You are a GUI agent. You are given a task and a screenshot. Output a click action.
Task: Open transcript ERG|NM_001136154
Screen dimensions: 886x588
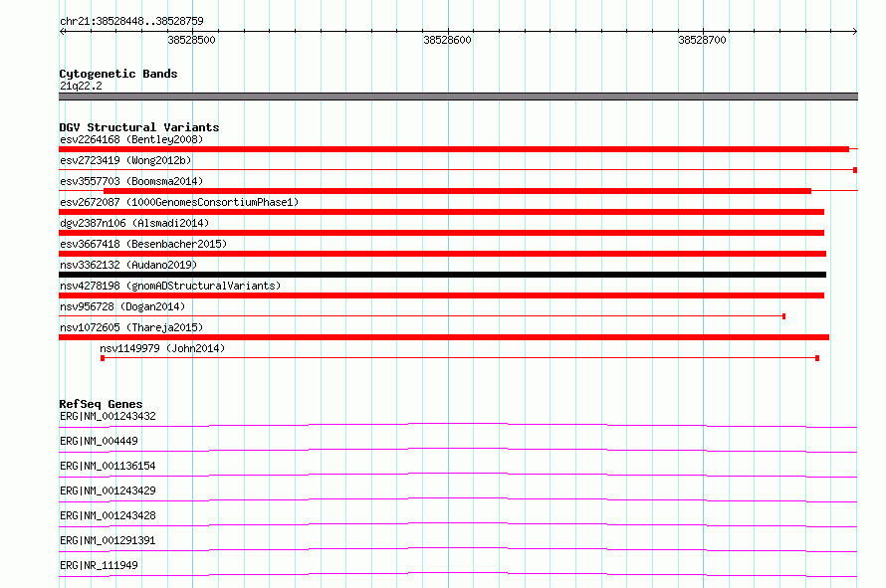pos(108,466)
